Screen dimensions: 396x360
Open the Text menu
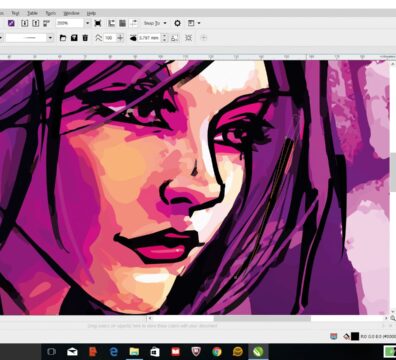point(15,13)
